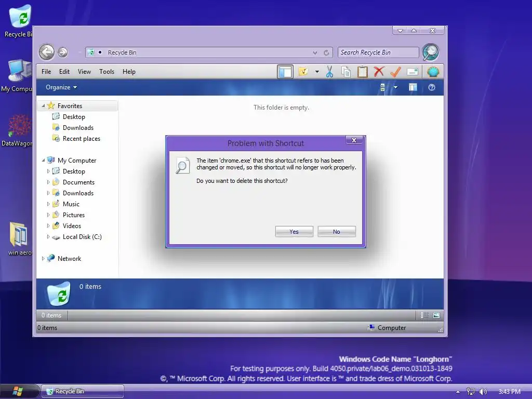Select the My Computer desktop icon
Screen dimensions: 532x399
pos(17,76)
